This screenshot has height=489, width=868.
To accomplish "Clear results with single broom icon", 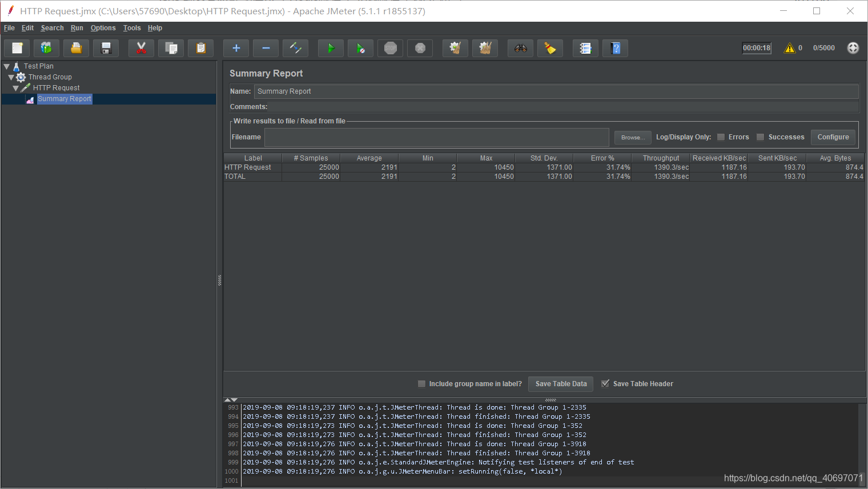I will tap(456, 48).
